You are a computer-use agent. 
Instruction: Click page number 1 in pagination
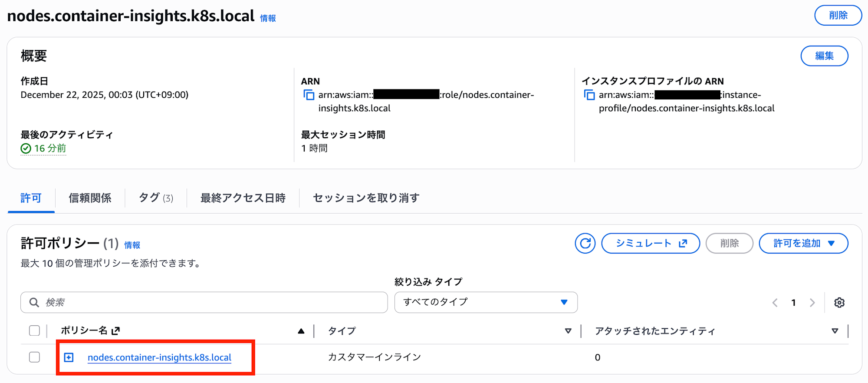pyautogui.click(x=793, y=303)
